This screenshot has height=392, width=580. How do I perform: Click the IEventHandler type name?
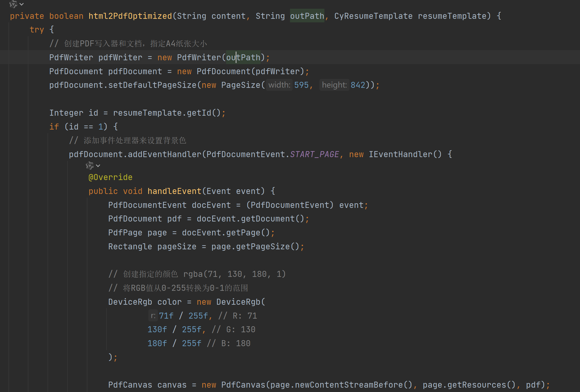click(x=400, y=154)
